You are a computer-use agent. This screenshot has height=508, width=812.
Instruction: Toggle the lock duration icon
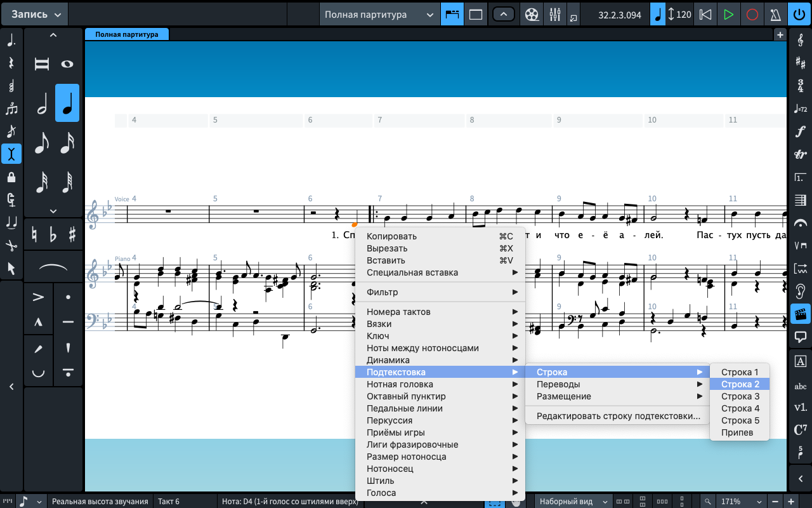pos(11,177)
